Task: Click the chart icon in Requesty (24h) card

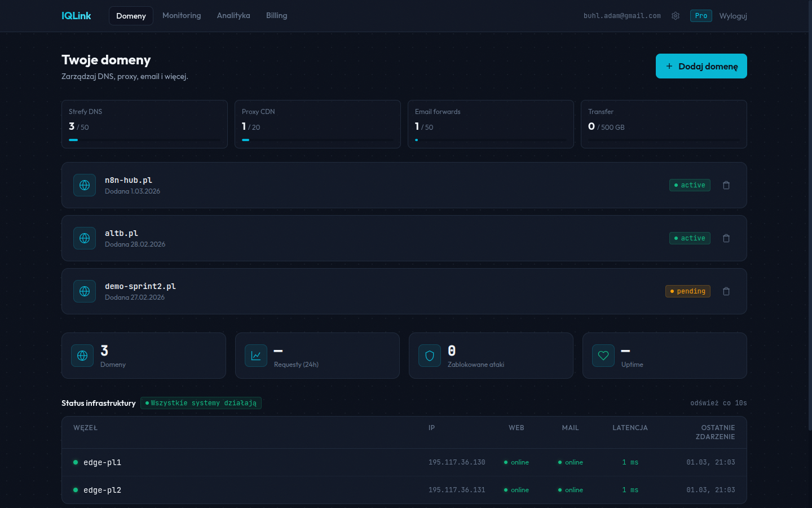Action: (x=256, y=356)
